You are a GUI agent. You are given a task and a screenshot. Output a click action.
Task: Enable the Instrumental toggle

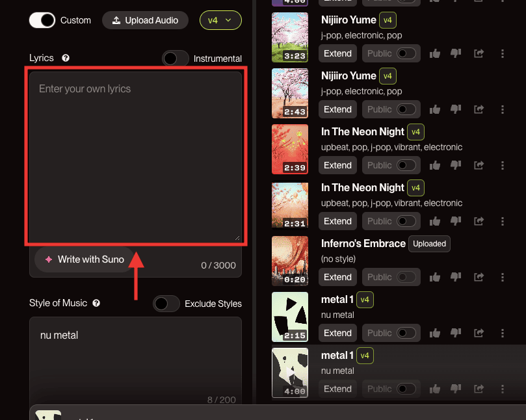coord(176,59)
